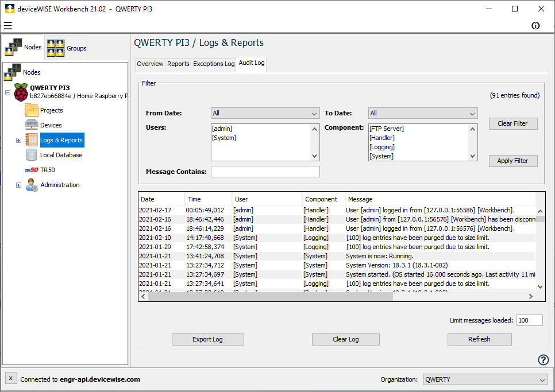Select [System] in the Users list
This screenshot has width=555, height=392.
click(x=260, y=138)
